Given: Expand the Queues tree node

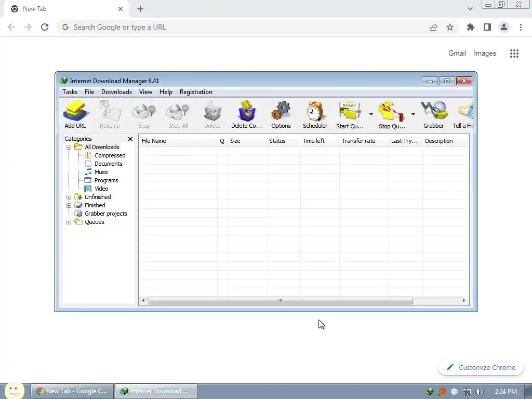Looking at the screenshot, I should 69,222.
